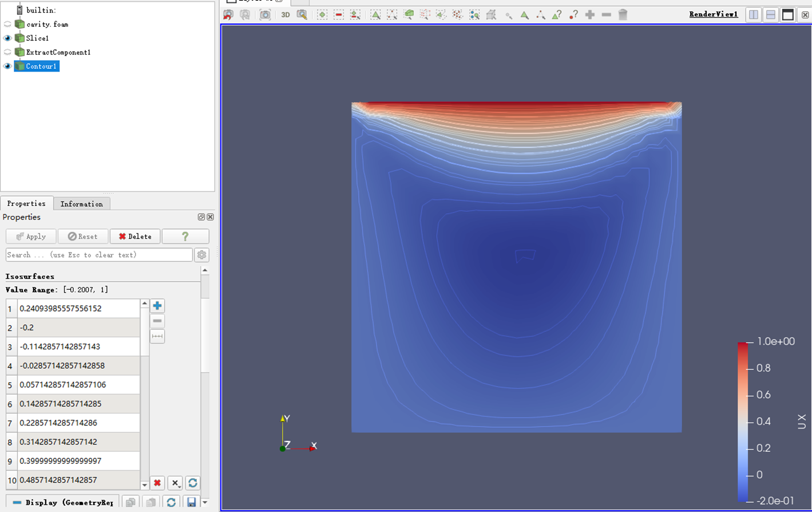Add a new isosurface value with the plus button
Screen dimensions: 812x512
coord(157,305)
